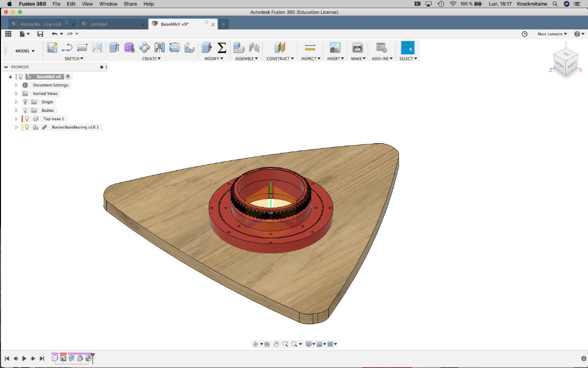Image resolution: width=588 pixels, height=368 pixels.
Task: Select the sketch Mirror tool
Action: [x=98, y=48]
